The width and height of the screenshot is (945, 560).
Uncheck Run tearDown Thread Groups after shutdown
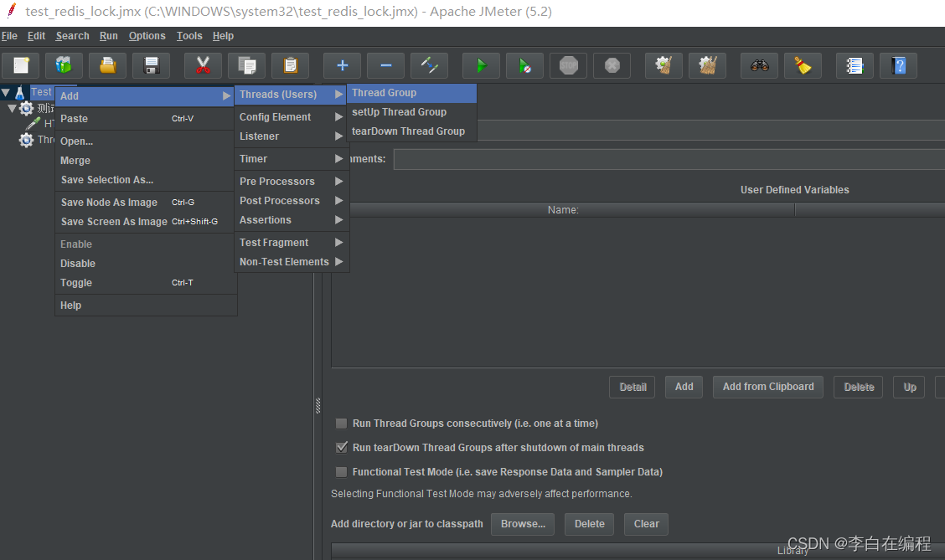341,447
